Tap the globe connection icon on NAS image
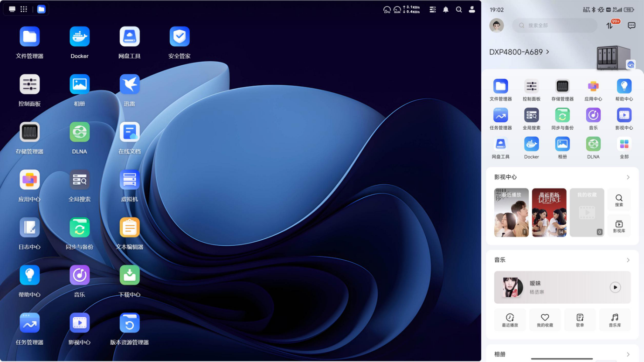644x362 pixels. [x=631, y=64]
